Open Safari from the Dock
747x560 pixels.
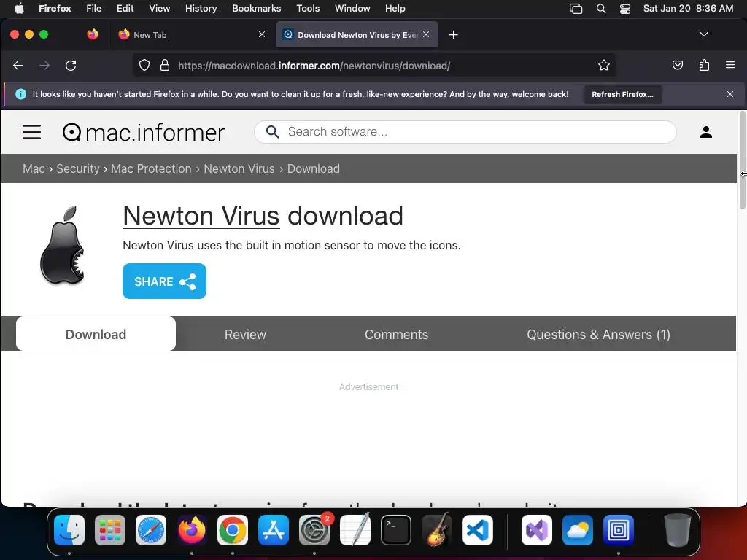[x=151, y=530]
